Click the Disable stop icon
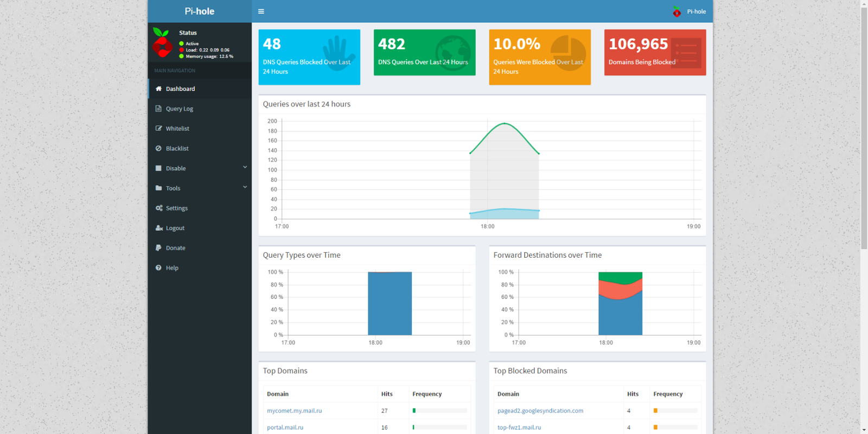 158,168
